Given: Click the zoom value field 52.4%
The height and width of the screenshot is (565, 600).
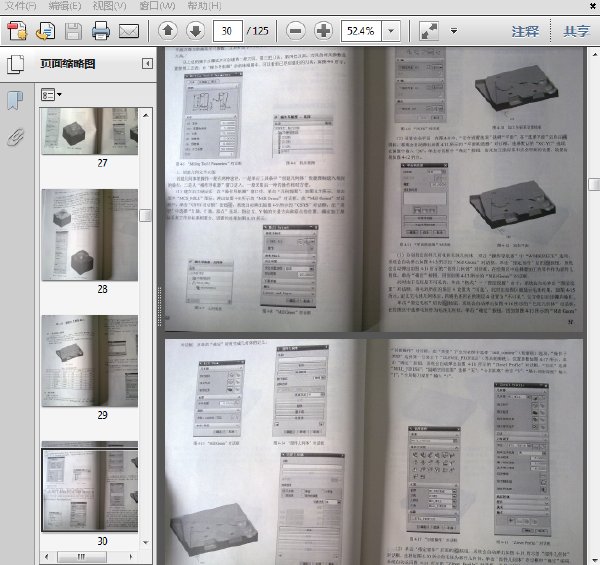Looking at the screenshot, I should click(361, 31).
